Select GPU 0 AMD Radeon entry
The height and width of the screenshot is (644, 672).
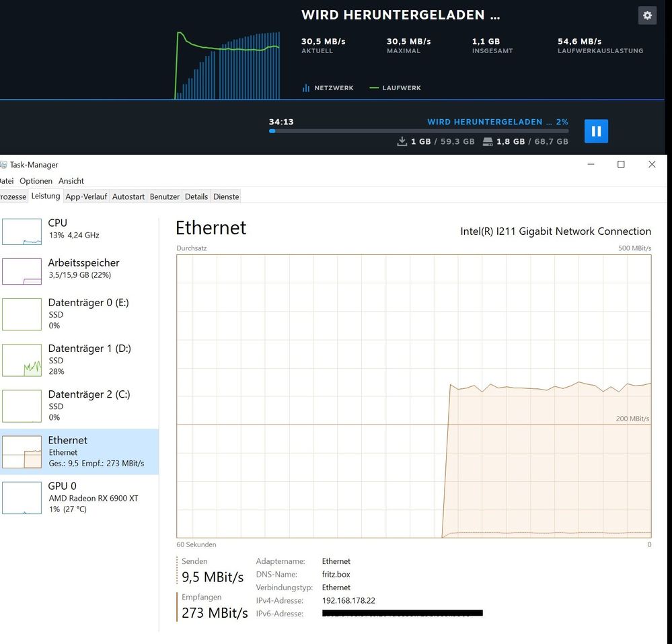79,497
